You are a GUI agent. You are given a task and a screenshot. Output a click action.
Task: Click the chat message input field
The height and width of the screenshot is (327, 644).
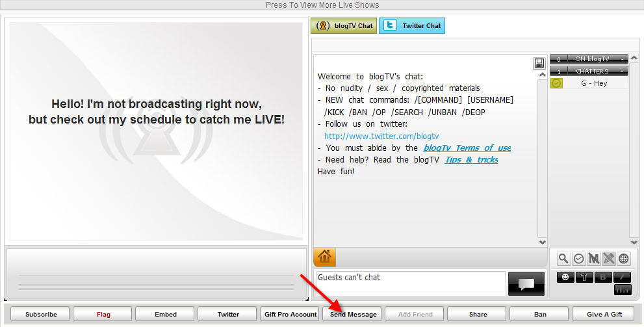pos(409,283)
